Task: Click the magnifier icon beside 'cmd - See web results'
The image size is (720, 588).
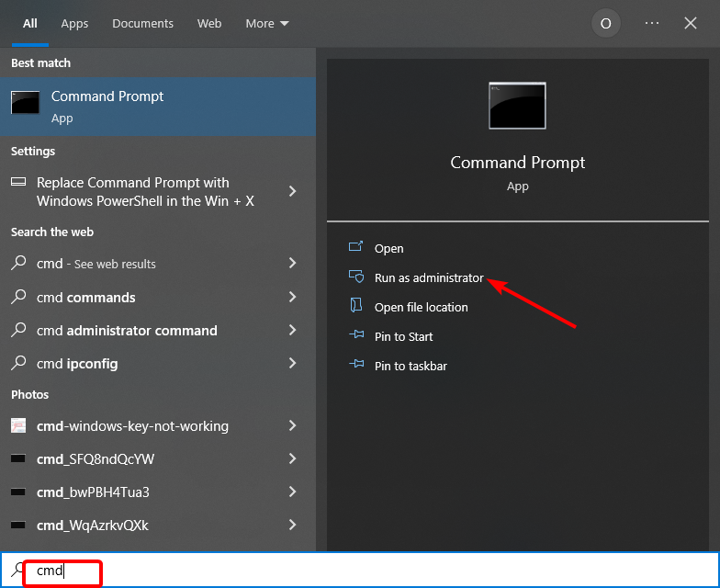Action: click(18, 263)
